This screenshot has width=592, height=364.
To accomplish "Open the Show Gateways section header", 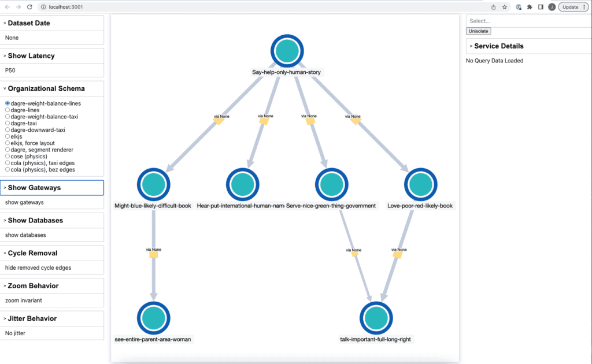I will [x=34, y=188].
